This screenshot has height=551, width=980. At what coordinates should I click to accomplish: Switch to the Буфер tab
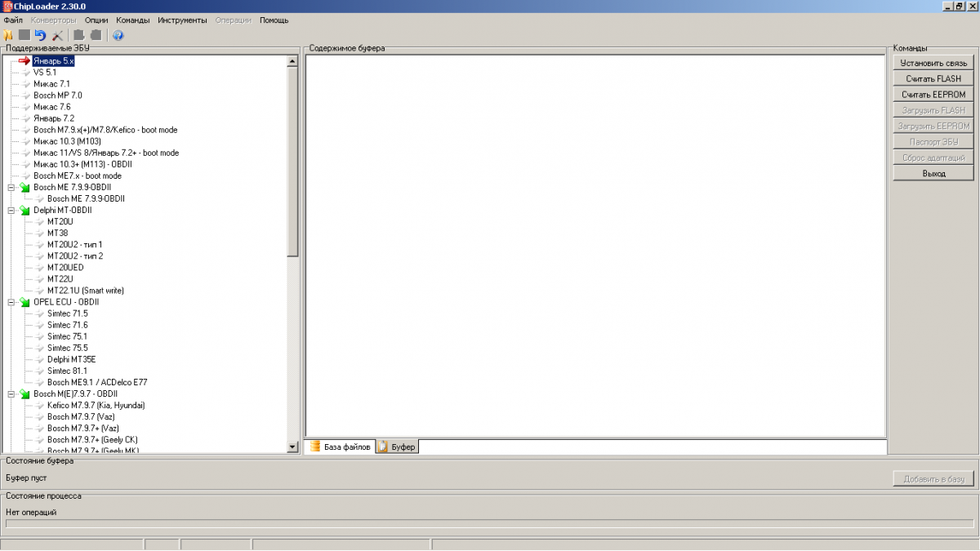tap(397, 447)
